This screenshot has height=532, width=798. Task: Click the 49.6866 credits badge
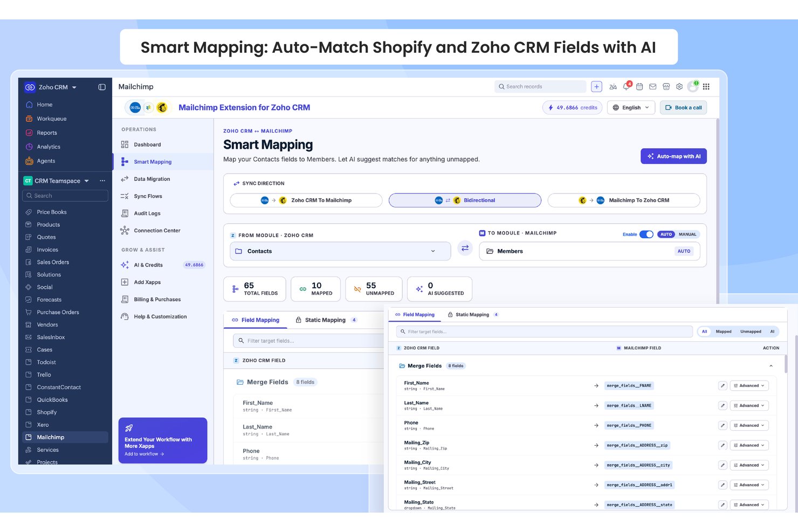pos(572,108)
